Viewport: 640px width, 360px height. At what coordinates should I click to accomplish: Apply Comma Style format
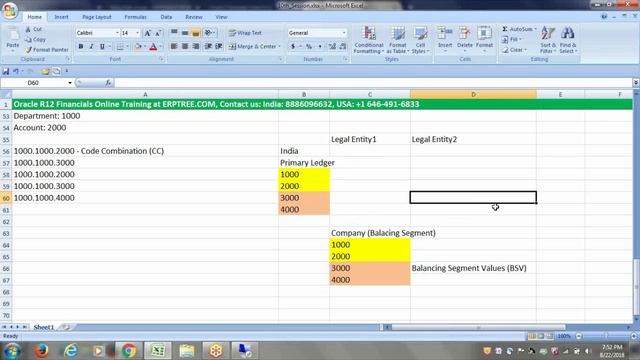point(320,47)
